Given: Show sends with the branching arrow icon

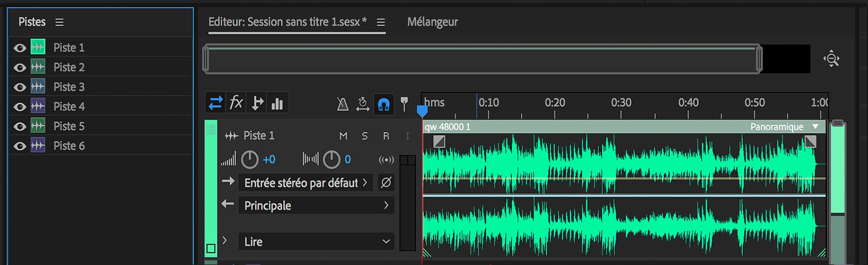Looking at the screenshot, I should [257, 103].
